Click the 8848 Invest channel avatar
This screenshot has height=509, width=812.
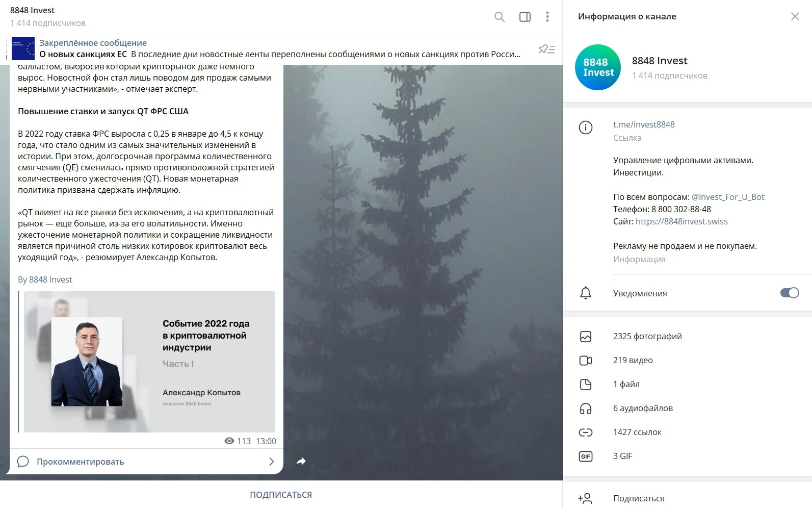tap(598, 67)
